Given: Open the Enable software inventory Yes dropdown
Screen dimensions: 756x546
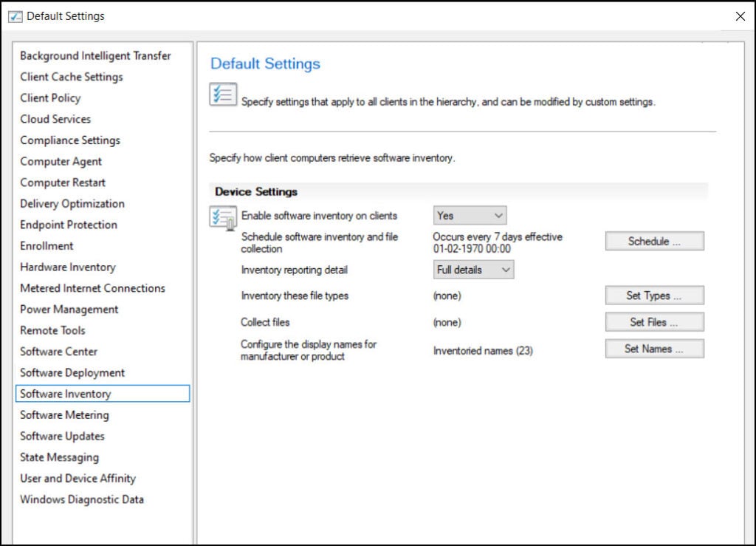Looking at the screenshot, I should tap(470, 216).
